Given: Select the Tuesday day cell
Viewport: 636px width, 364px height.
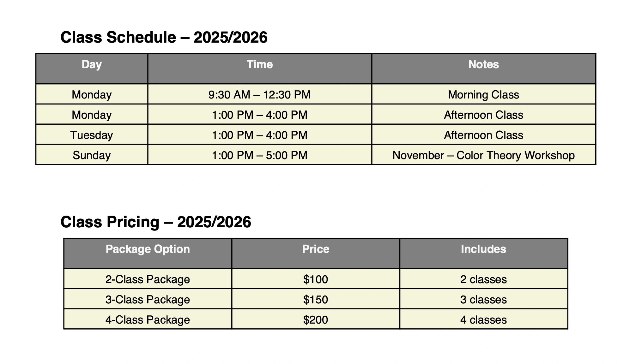Looking at the screenshot, I should [92, 135].
